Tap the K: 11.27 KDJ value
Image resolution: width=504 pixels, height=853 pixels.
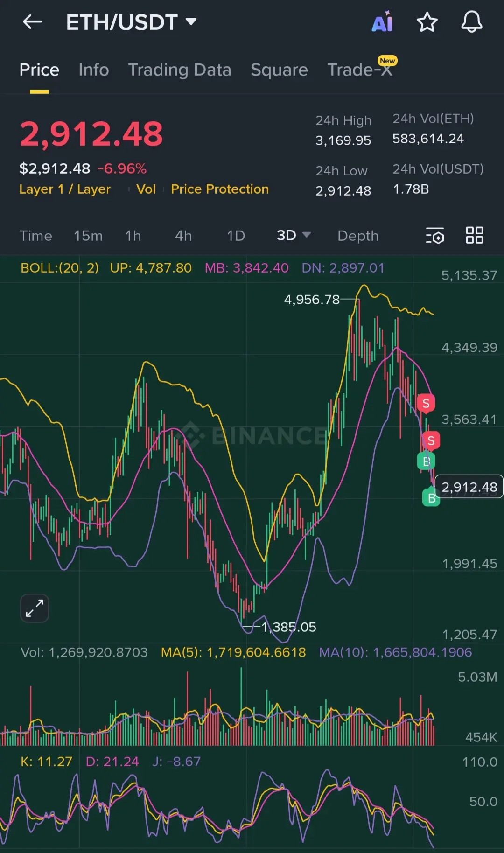(46, 762)
